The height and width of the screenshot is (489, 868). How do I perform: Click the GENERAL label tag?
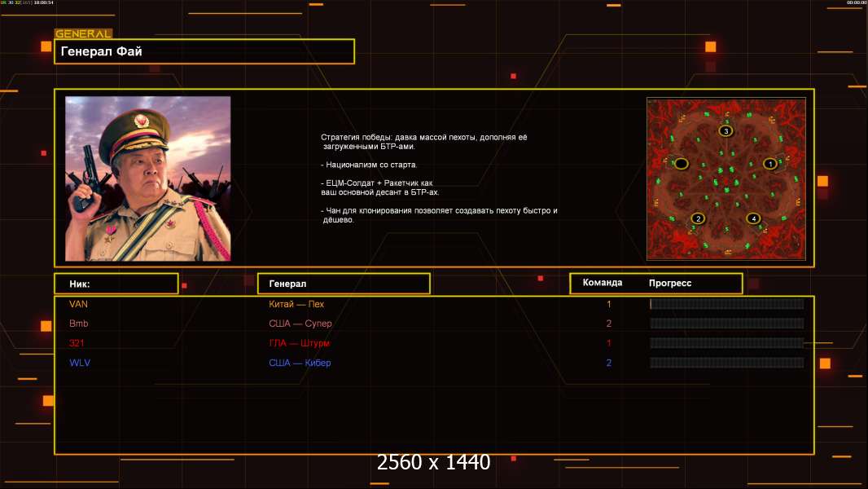point(84,33)
